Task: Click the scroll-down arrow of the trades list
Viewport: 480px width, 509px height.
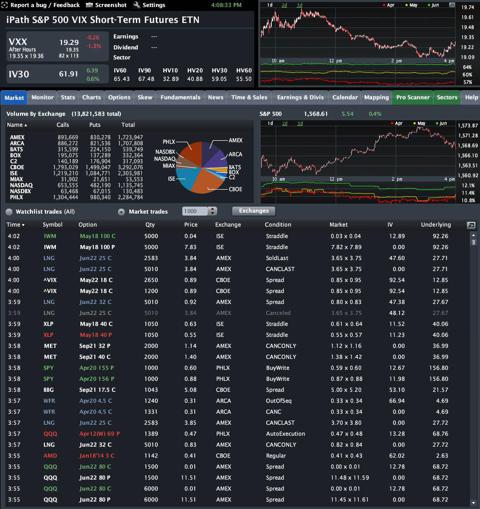Action: point(473,502)
